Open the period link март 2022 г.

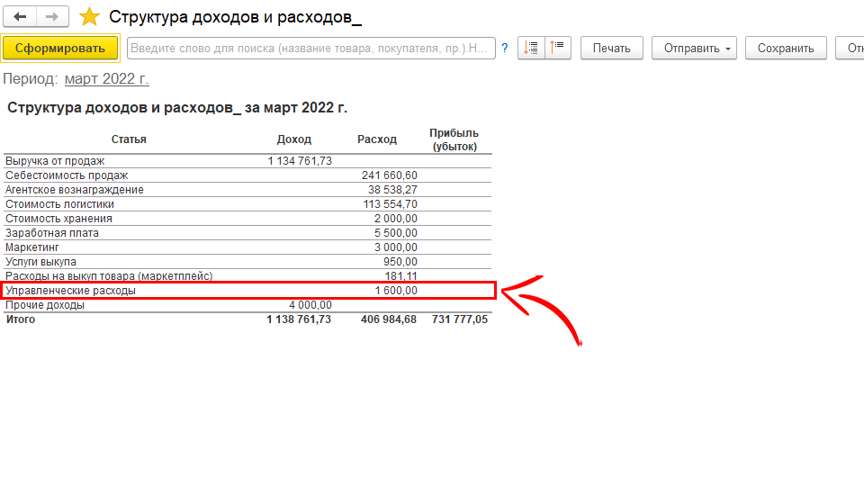106,79
